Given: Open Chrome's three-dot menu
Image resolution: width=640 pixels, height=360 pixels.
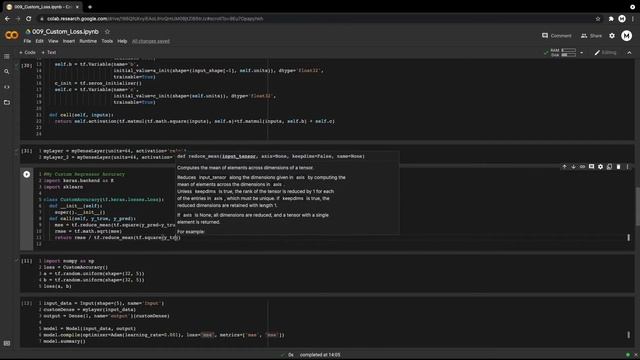Looking at the screenshot, I should [x=633, y=19].
